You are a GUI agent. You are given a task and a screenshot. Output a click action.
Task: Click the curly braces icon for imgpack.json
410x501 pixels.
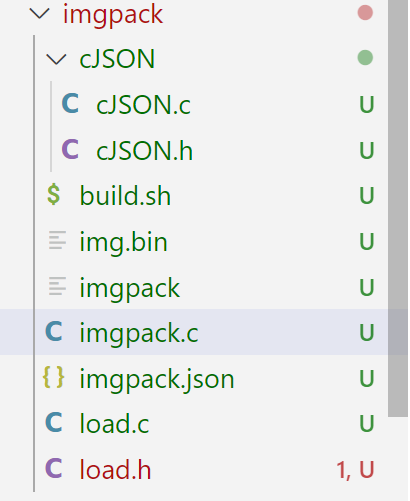(x=54, y=378)
